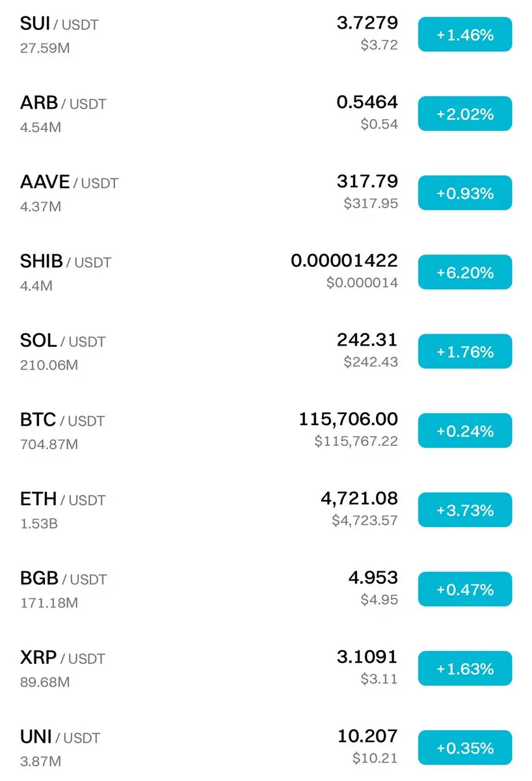Viewport: 532px width, 781px height.
Task: Open the SHIB / USDT listing
Action: click(x=266, y=272)
